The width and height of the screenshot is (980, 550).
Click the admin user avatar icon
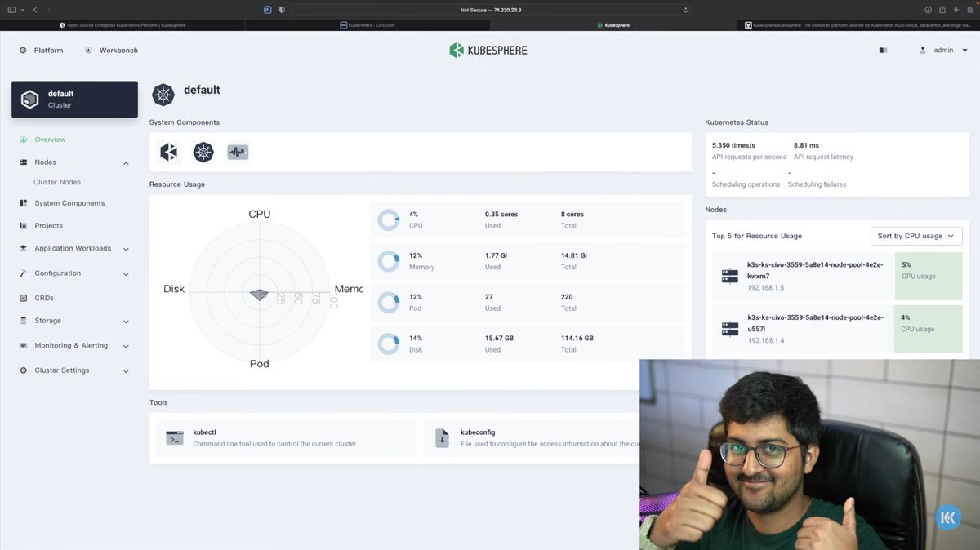[x=923, y=51]
